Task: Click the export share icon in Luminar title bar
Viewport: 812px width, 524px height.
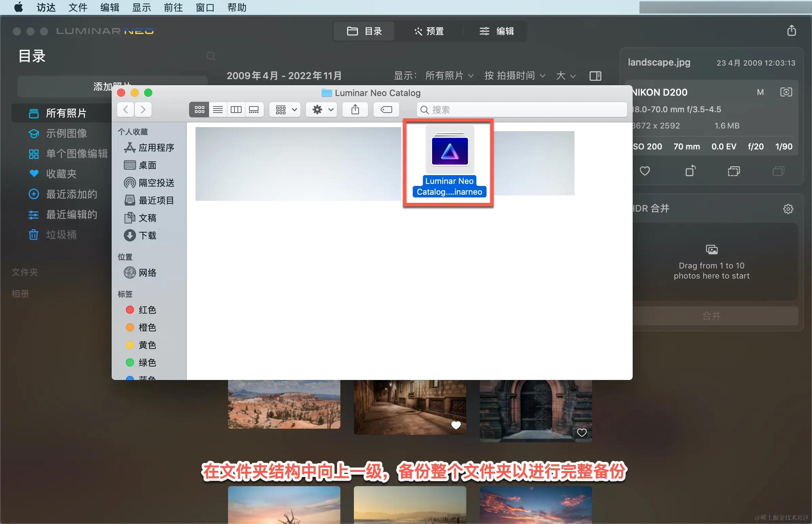Action: pyautogui.click(x=791, y=31)
